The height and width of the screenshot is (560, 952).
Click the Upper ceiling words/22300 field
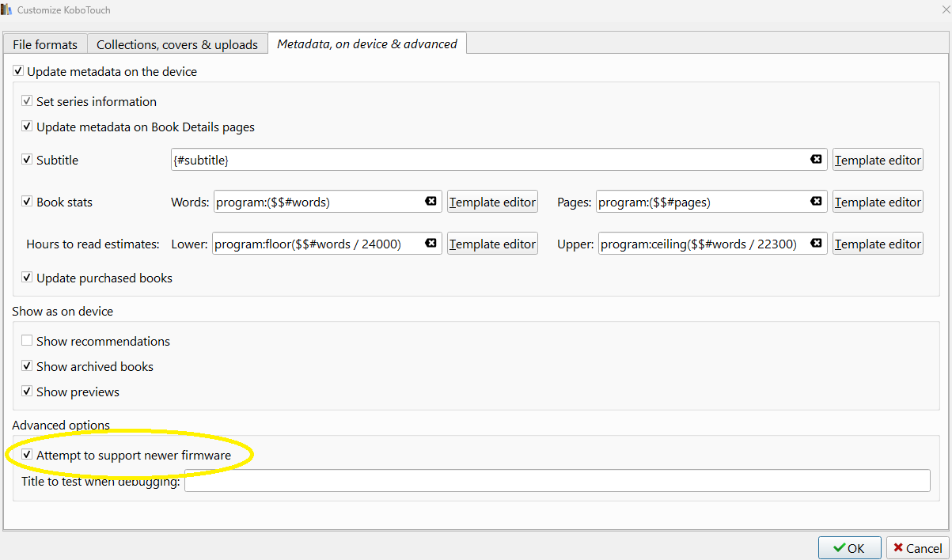(711, 244)
